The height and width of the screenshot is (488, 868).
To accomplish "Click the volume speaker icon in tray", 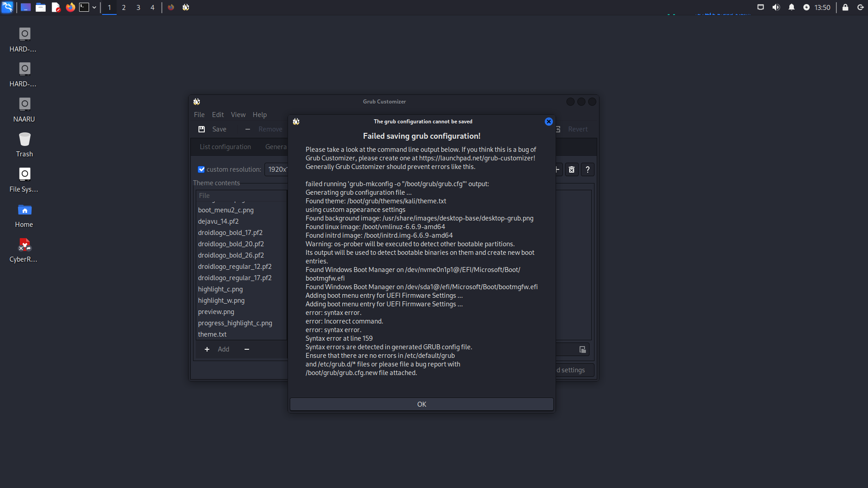I will coord(776,7).
